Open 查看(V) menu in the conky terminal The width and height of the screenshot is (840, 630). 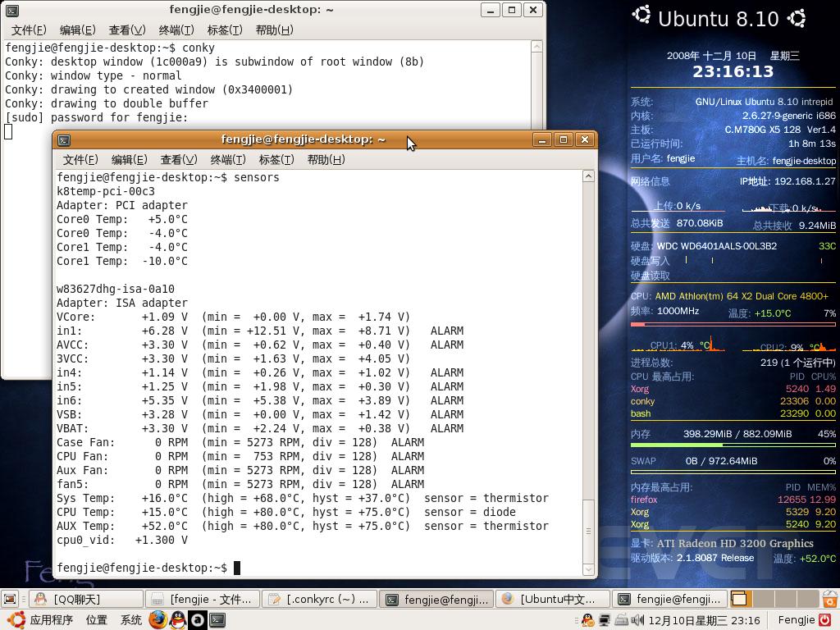[127, 30]
